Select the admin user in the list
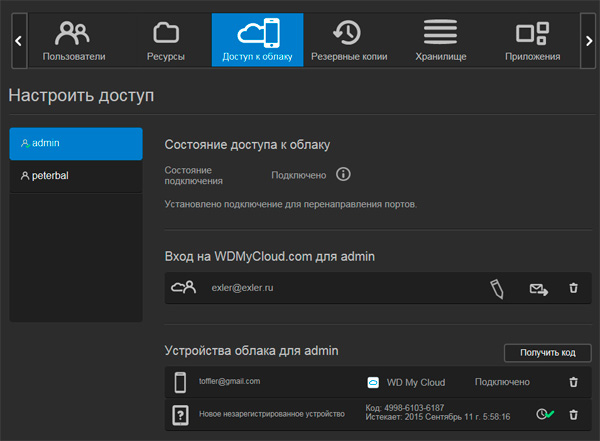This screenshot has width=600, height=441. [76, 144]
